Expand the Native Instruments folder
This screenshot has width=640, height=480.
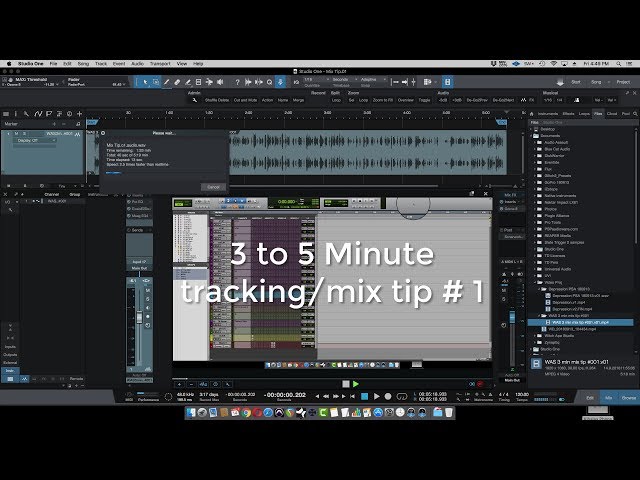pyautogui.click(x=535, y=196)
